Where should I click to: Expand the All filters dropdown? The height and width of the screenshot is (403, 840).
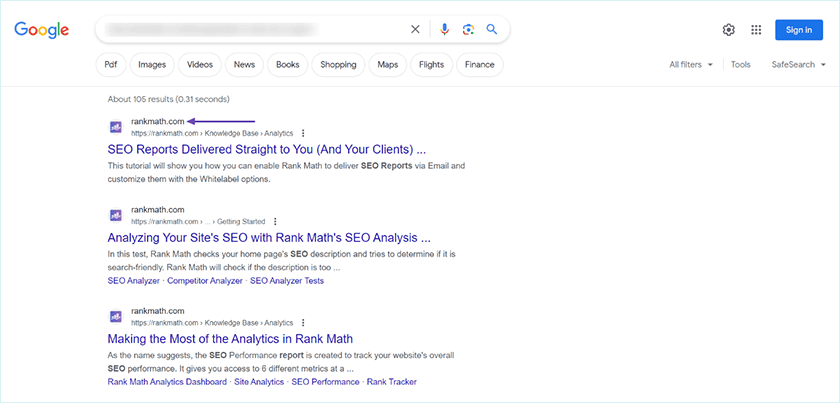(x=691, y=64)
